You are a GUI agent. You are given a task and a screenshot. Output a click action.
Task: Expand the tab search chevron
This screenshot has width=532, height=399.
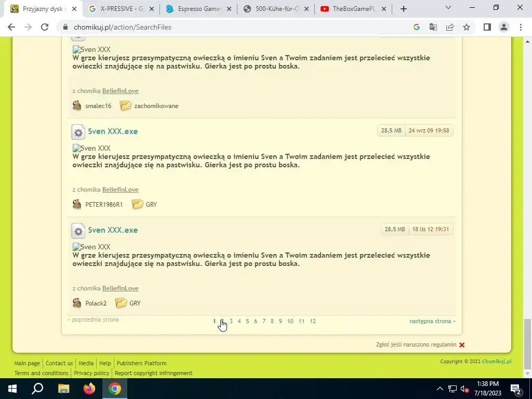point(448,7)
